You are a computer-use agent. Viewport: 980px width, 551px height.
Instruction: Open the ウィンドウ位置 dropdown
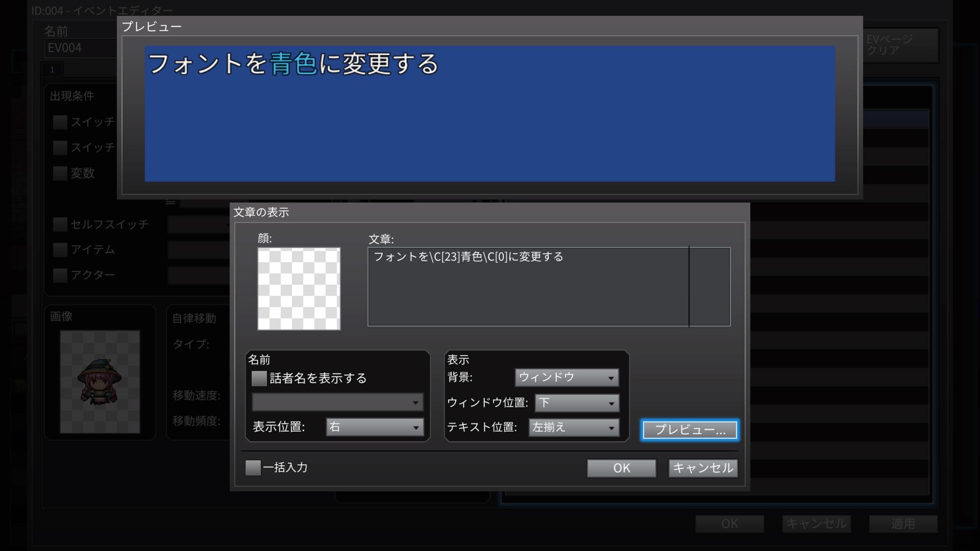coord(577,403)
